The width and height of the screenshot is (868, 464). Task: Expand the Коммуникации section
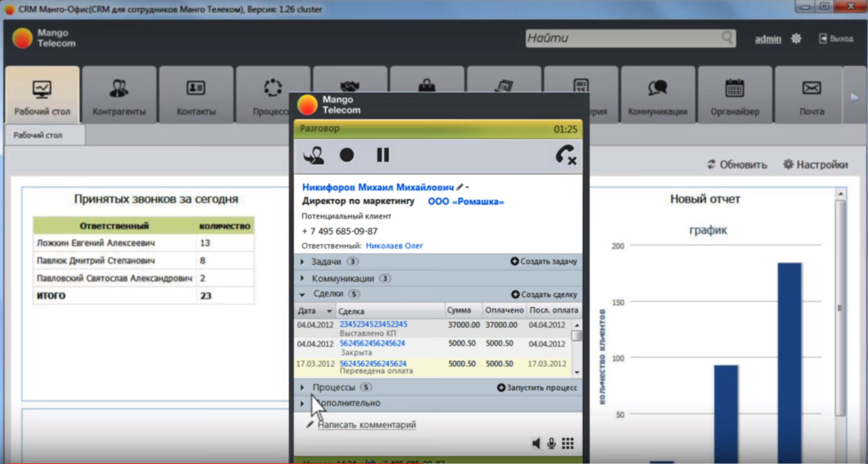[x=303, y=279]
